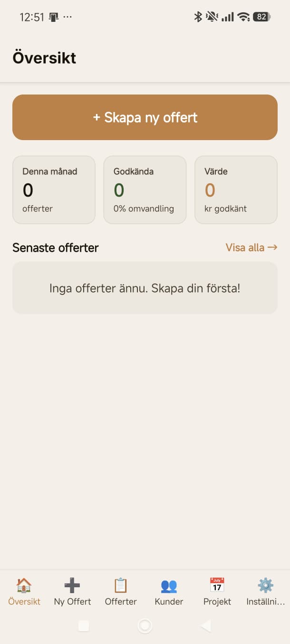Open Visa alla link for offerter
The height and width of the screenshot is (644, 290).
pyautogui.click(x=251, y=247)
